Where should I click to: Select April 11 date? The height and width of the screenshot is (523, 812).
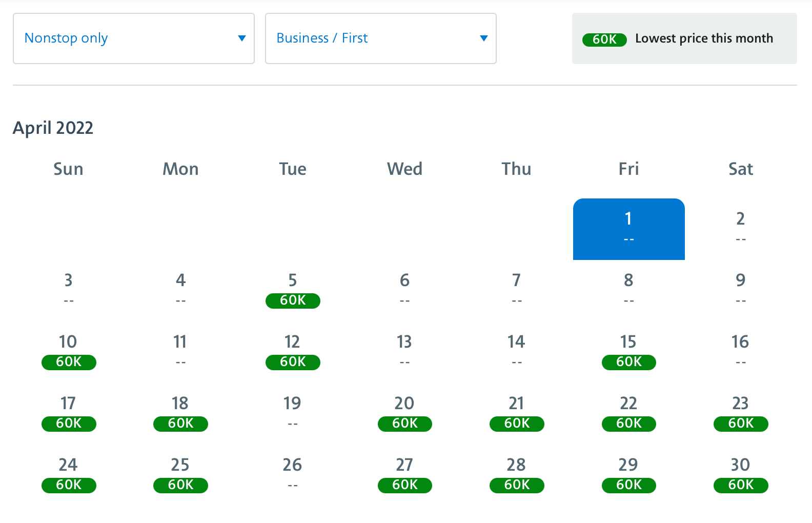tap(180, 352)
